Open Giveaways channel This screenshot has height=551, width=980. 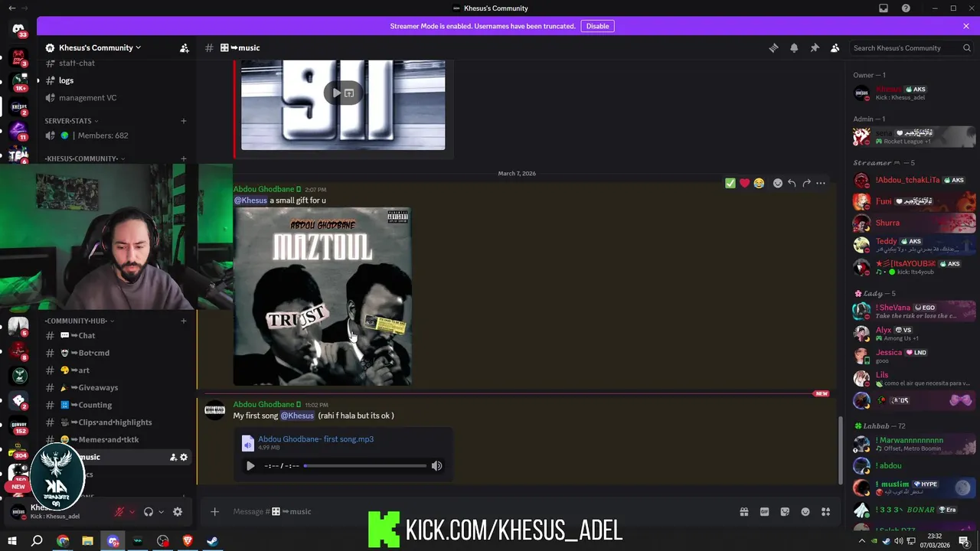point(118,387)
